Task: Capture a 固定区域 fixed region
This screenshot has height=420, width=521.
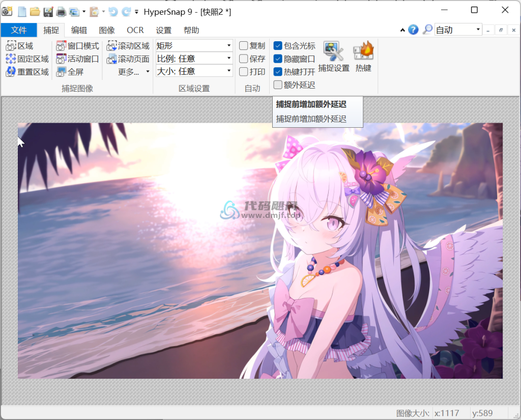Action: click(x=27, y=59)
